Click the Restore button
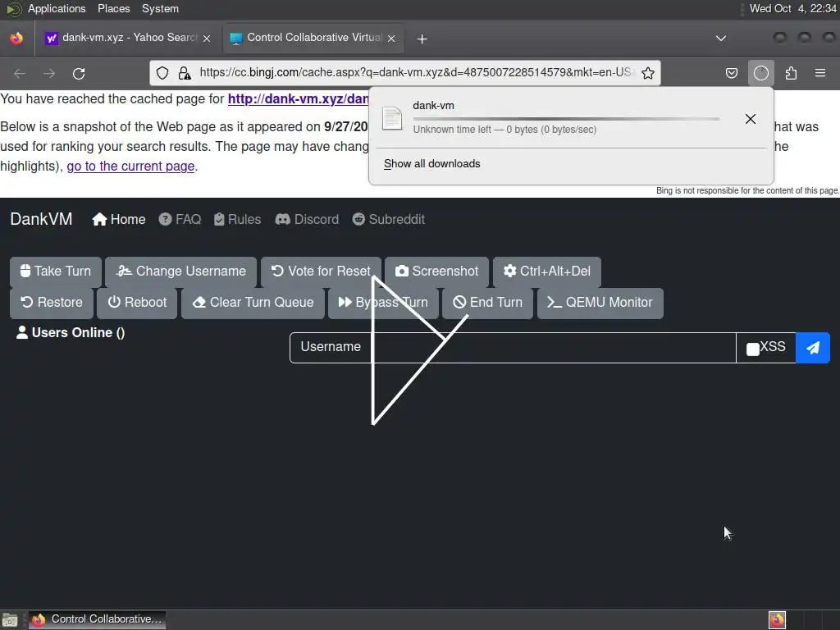This screenshot has width=840, height=630. point(52,303)
